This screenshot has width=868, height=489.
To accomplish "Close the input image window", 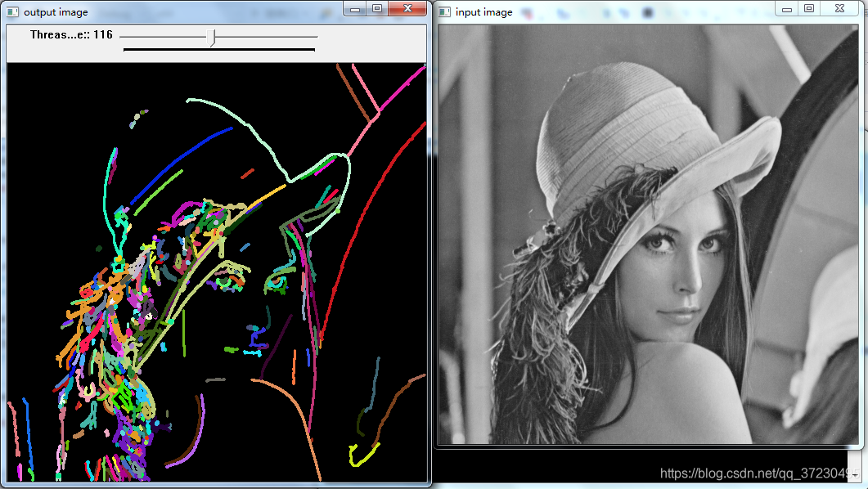I will click(x=839, y=9).
